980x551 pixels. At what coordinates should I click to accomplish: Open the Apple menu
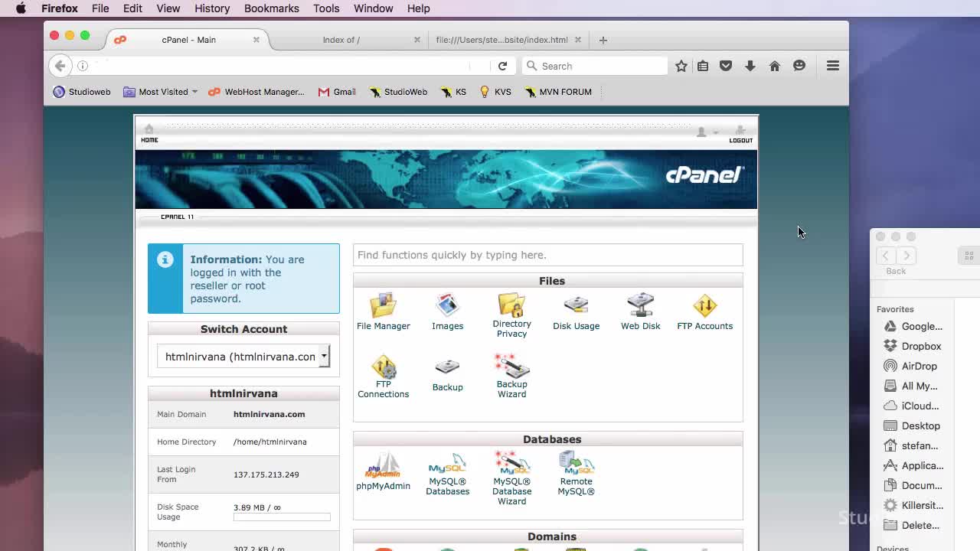(21, 8)
